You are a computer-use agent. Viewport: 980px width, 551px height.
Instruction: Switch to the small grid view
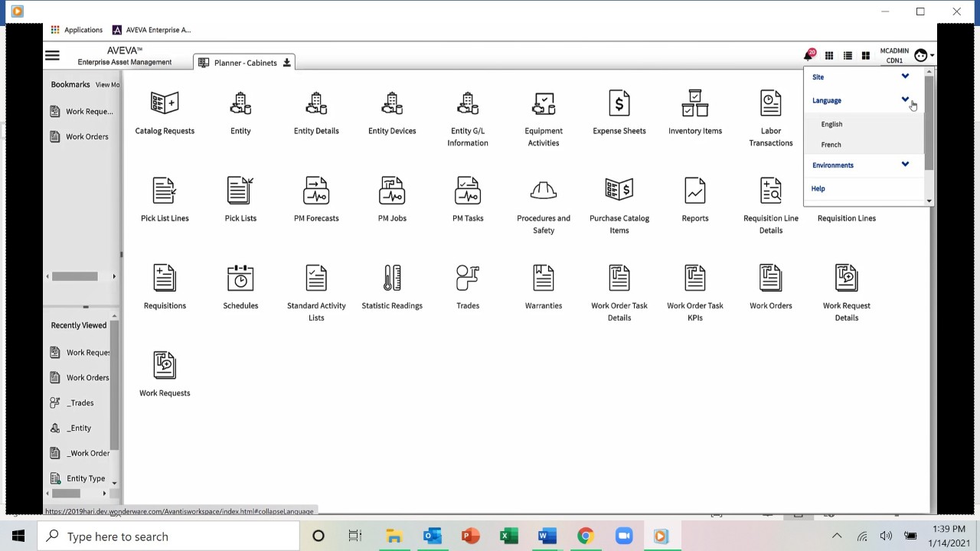click(829, 56)
